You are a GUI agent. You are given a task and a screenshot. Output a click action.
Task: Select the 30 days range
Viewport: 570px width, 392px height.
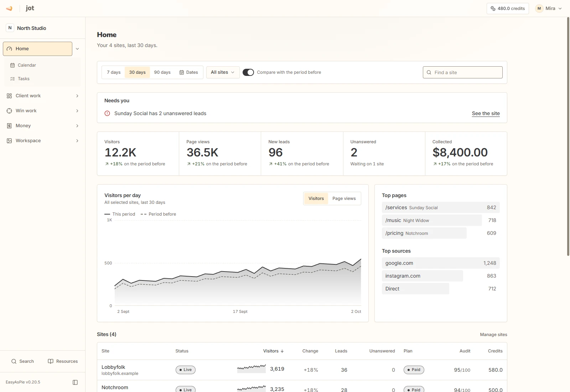point(138,72)
